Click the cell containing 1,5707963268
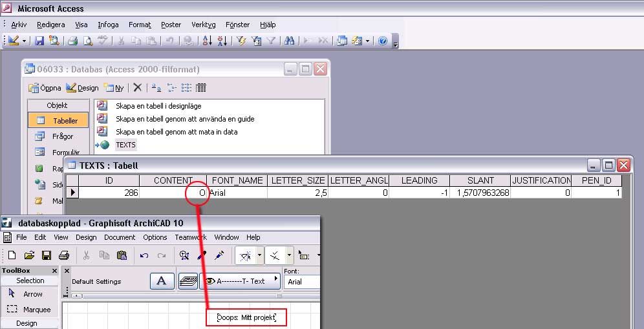644x329 pixels. [480, 192]
